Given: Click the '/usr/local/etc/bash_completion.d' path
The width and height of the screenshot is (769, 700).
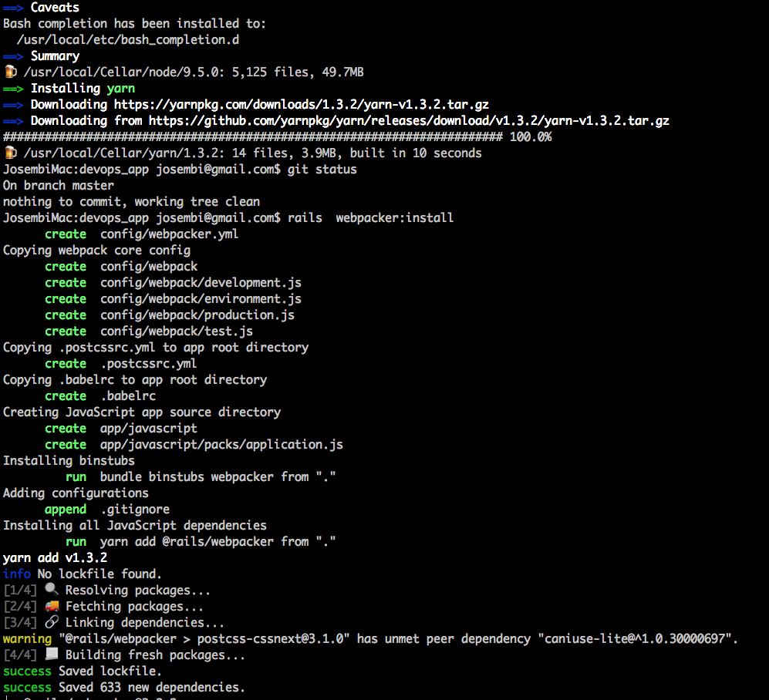Looking at the screenshot, I should [128, 40].
